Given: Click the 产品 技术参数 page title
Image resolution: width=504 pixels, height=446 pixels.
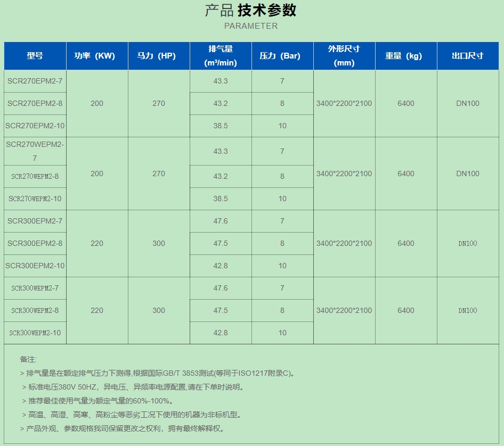Looking at the screenshot, I should [x=251, y=11].
